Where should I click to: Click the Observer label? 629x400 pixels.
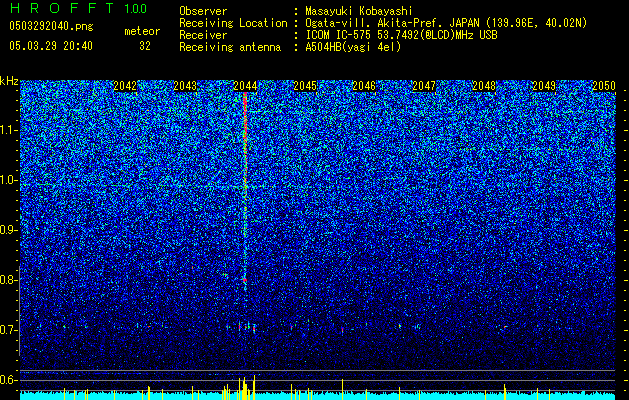point(203,11)
